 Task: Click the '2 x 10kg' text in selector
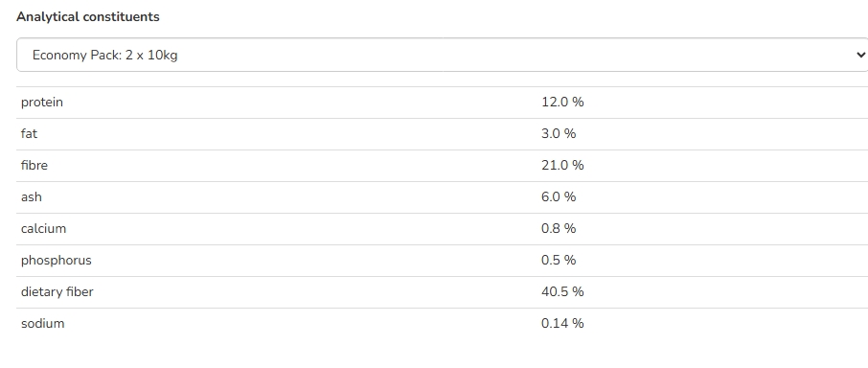point(151,56)
